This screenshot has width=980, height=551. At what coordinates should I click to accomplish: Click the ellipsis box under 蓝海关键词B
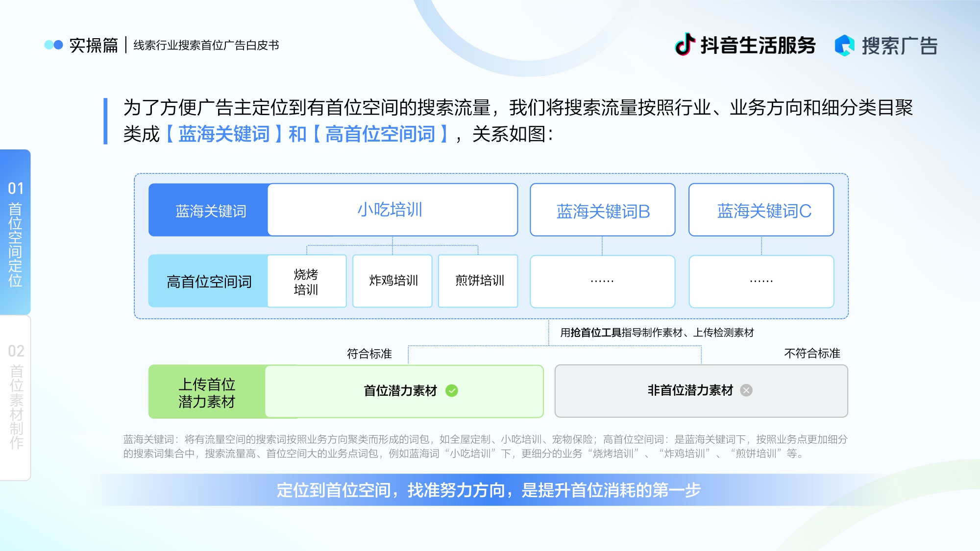tap(603, 282)
